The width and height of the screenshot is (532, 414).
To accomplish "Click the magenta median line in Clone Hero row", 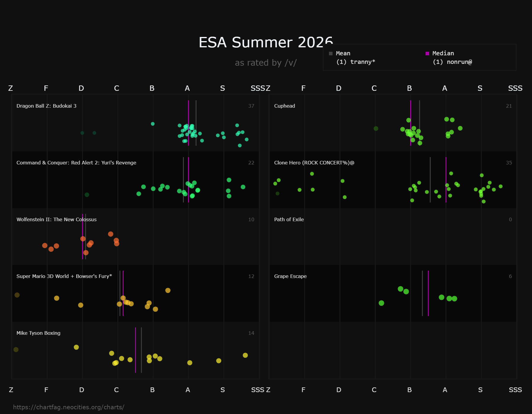I will pos(446,180).
